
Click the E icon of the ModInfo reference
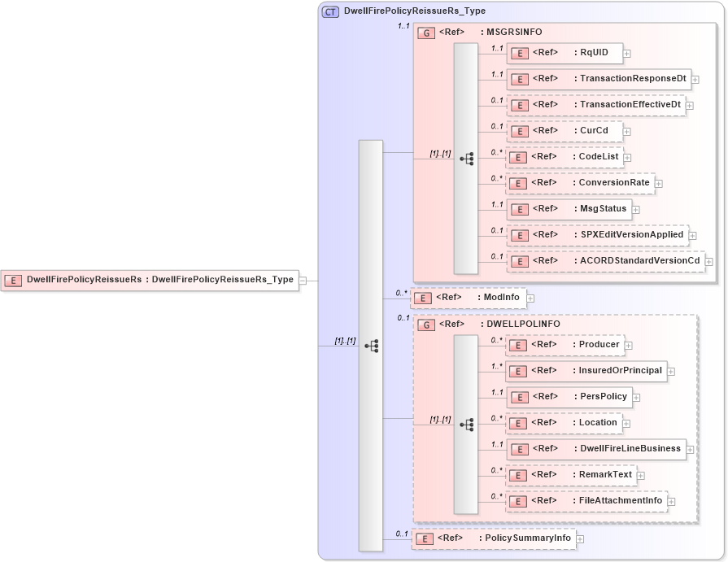tap(422, 298)
